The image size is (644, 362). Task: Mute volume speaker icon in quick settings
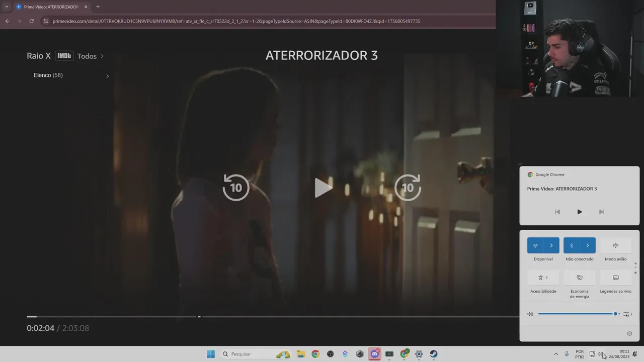(x=530, y=314)
